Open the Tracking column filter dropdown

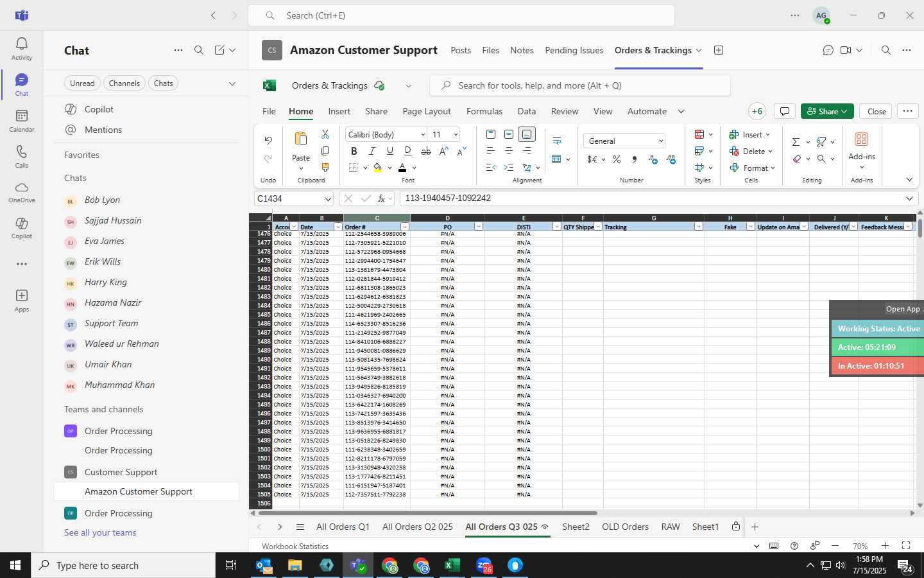point(698,227)
